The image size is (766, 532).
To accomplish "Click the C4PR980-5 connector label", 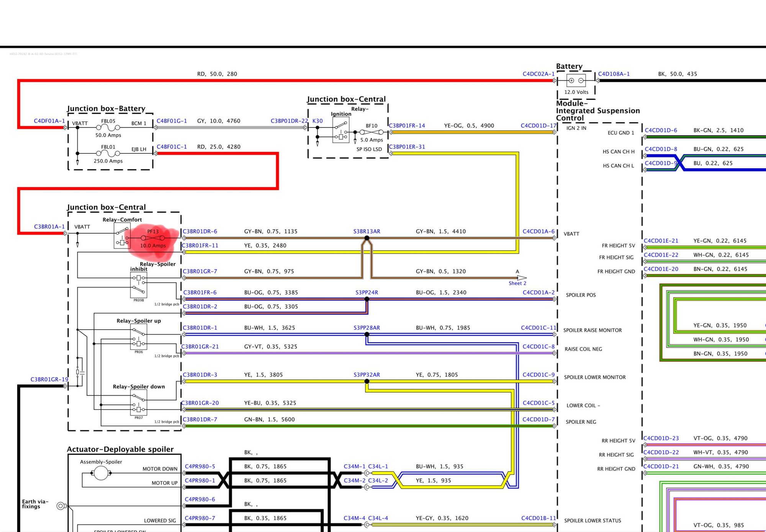I will tap(200, 466).
